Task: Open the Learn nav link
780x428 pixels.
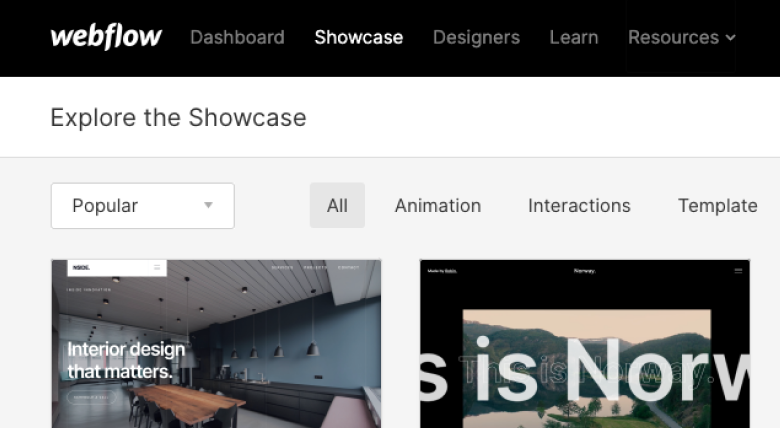Action: 574,37
